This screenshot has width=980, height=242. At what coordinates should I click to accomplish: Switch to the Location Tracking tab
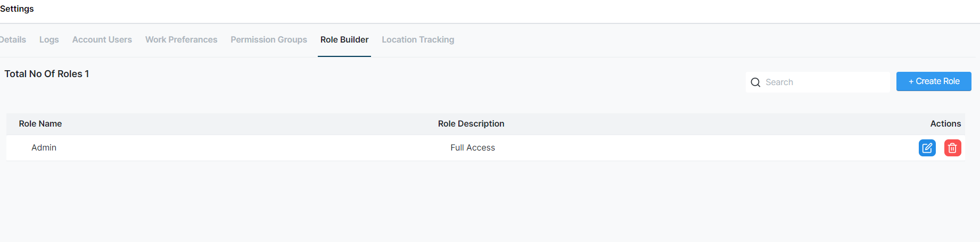point(418,40)
